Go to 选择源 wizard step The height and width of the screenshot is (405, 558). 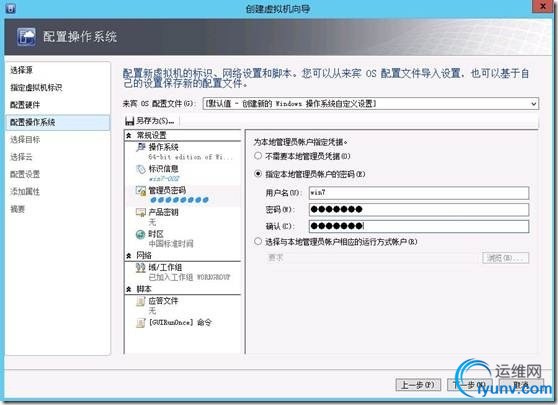tap(21, 70)
